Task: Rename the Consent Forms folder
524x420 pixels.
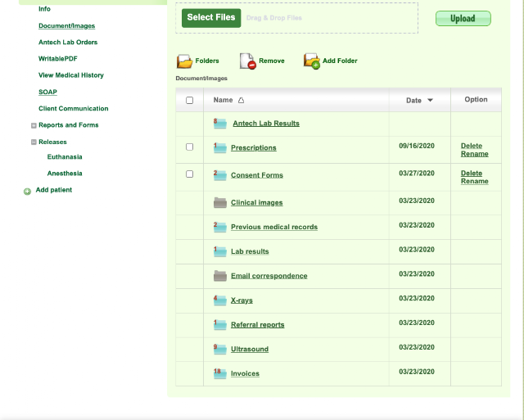Action: pyautogui.click(x=475, y=181)
